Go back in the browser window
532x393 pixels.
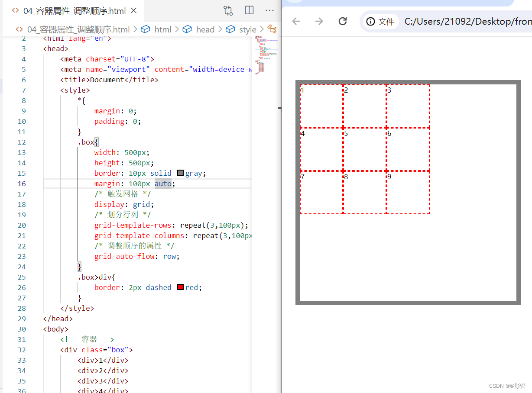(296, 21)
